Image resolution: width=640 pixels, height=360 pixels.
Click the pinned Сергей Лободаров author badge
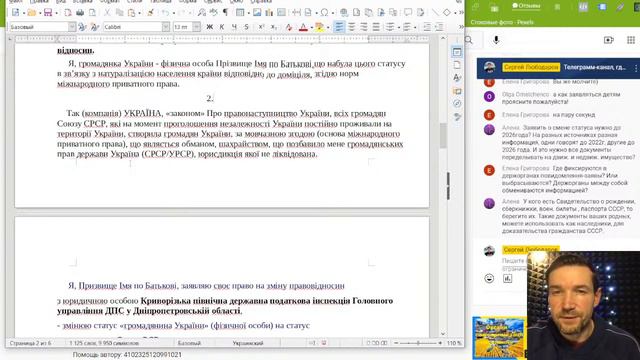[531, 67]
